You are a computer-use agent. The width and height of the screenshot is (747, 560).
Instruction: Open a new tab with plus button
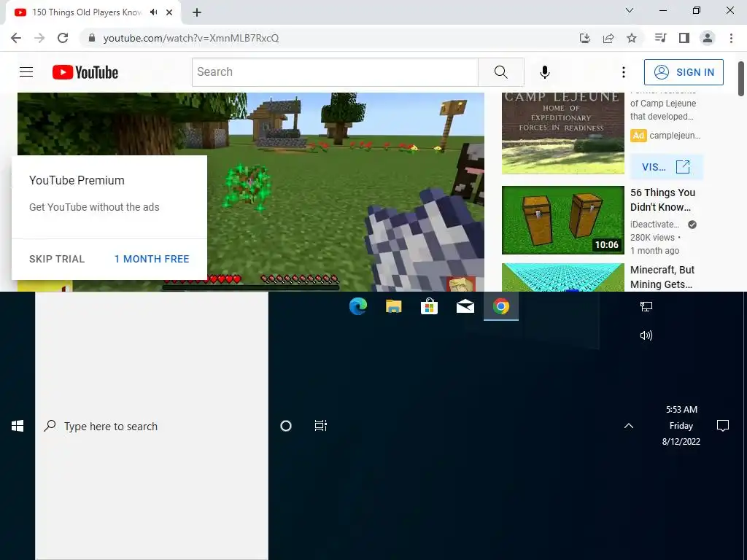[x=197, y=13]
